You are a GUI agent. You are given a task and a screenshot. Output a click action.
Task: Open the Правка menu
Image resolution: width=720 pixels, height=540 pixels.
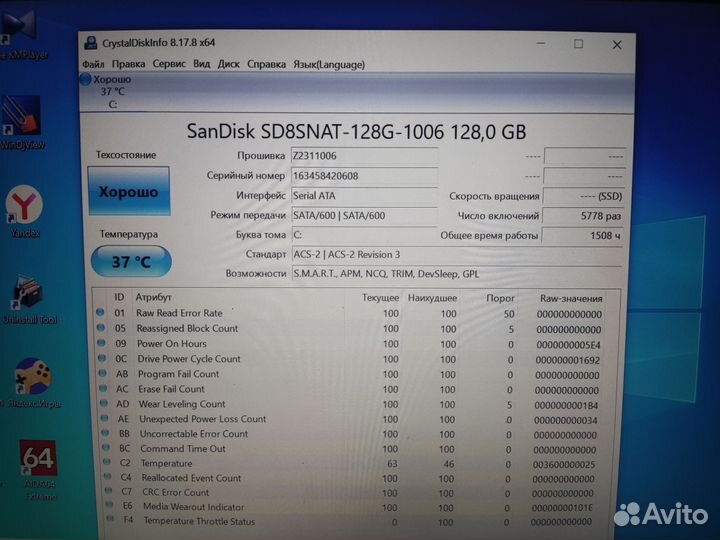(128, 64)
